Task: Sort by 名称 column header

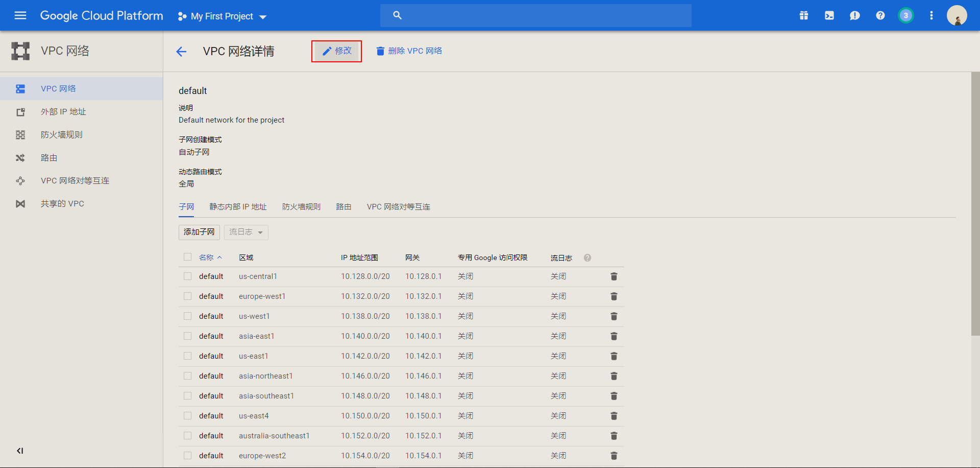Action: 210,258
